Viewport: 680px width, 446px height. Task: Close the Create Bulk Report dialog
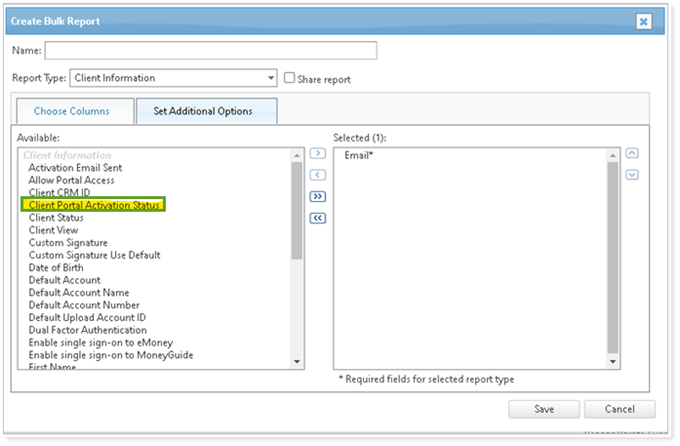pos(643,20)
